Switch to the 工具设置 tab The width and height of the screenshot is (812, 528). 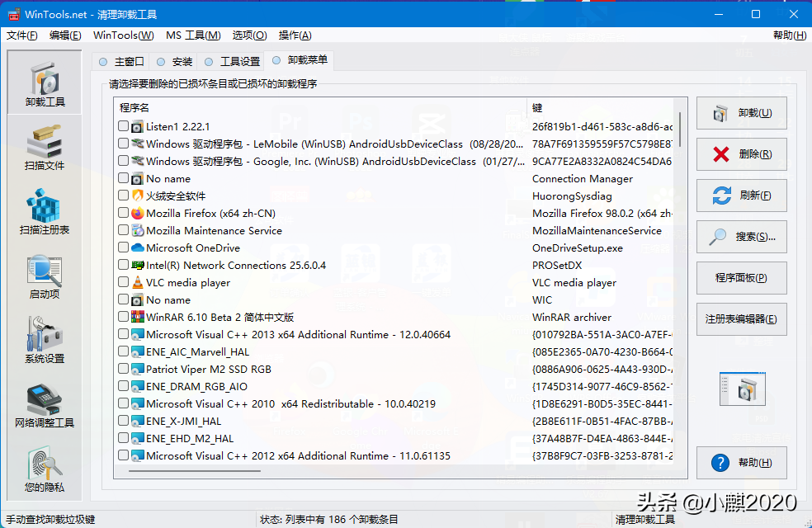[232, 62]
